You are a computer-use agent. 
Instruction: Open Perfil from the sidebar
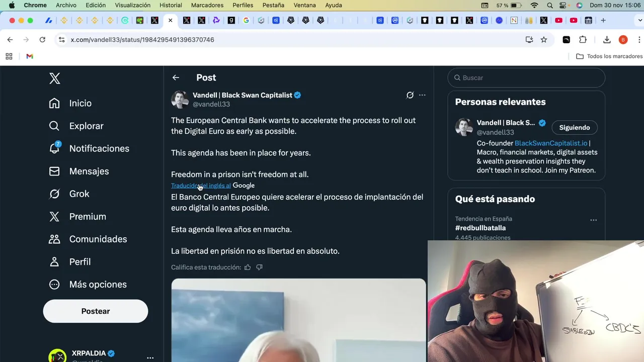pos(69,261)
